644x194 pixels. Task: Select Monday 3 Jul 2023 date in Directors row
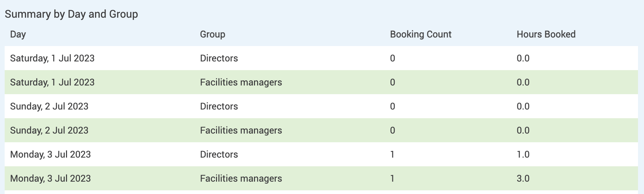pyautogui.click(x=50, y=155)
